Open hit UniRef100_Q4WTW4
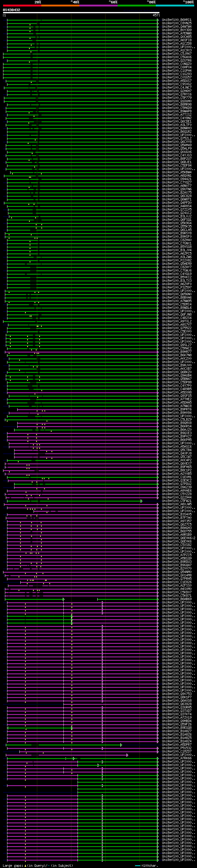Image resolution: width=197 pixels, height=868 pixels. (177, 26)
